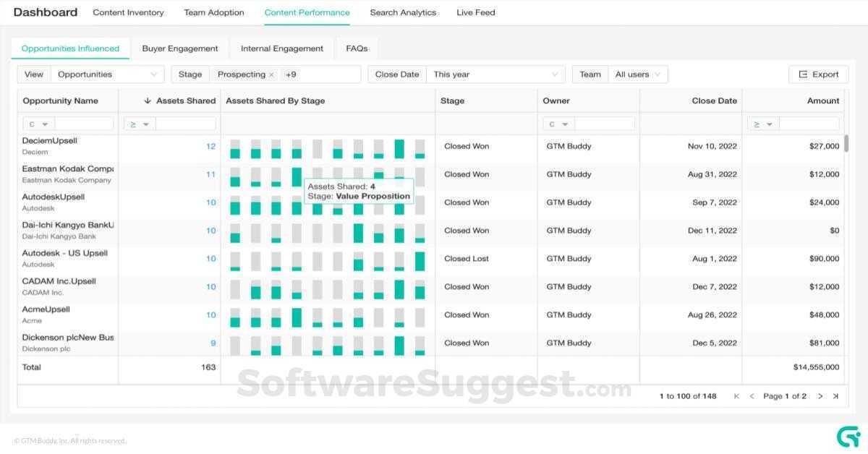
Task: Jump to the last page using pagination
Action: pyautogui.click(x=835, y=395)
